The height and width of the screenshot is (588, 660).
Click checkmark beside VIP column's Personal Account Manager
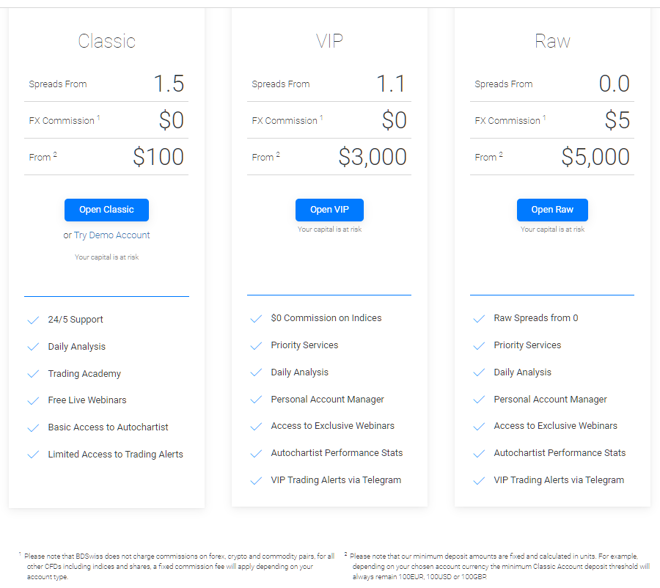[x=256, y=400]
